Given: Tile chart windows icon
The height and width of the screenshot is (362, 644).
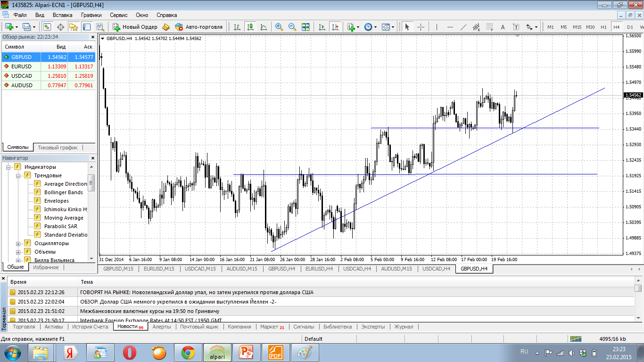Looking at the screenshot, I should pyautogui.click(x=305, y=27).
